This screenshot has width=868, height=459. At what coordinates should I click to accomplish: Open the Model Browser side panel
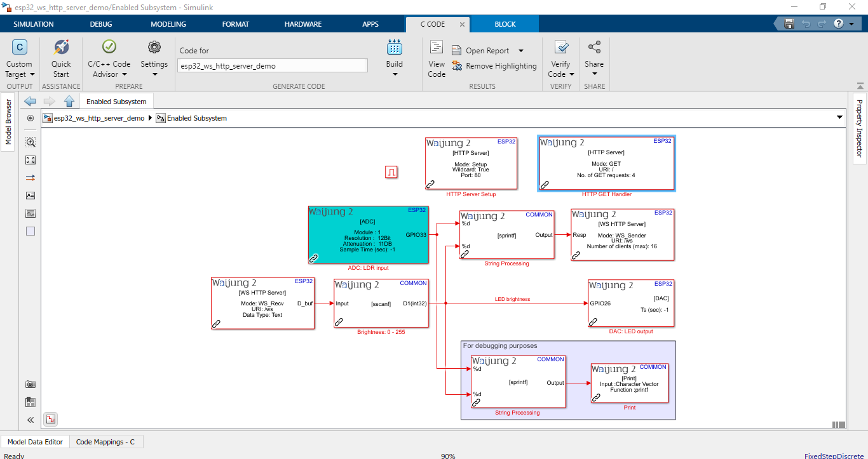tap(8, 122)
